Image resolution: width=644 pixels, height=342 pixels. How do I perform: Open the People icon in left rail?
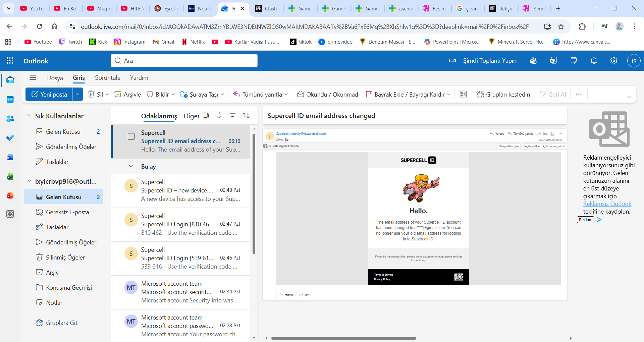click(10, 119)
